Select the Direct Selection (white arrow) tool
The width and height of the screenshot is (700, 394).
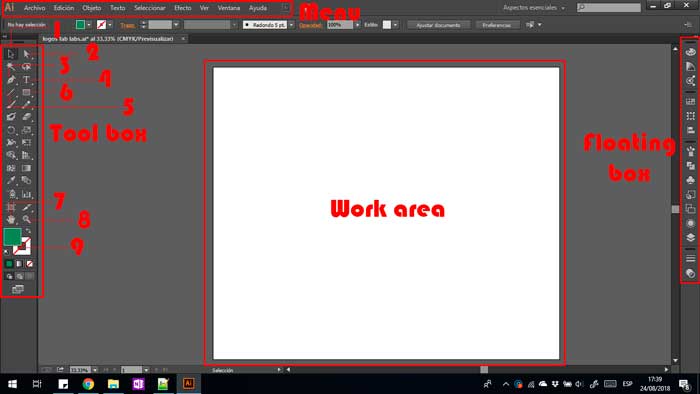tap(27, 54)
